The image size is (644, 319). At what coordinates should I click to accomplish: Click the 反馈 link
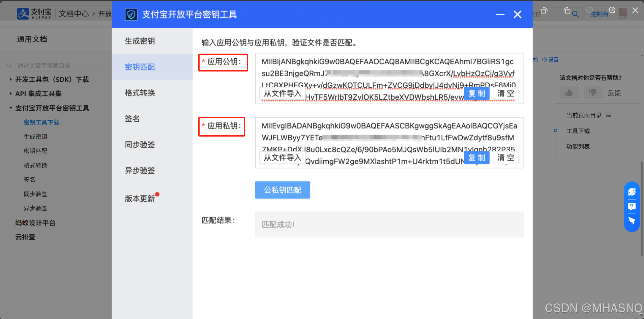[x=614, y=93]
